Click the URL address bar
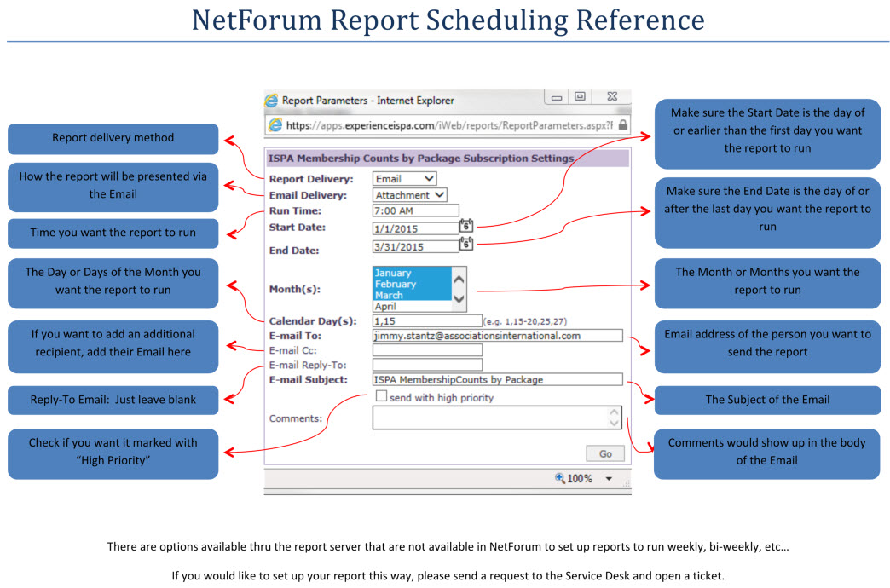 click(448, 125)
